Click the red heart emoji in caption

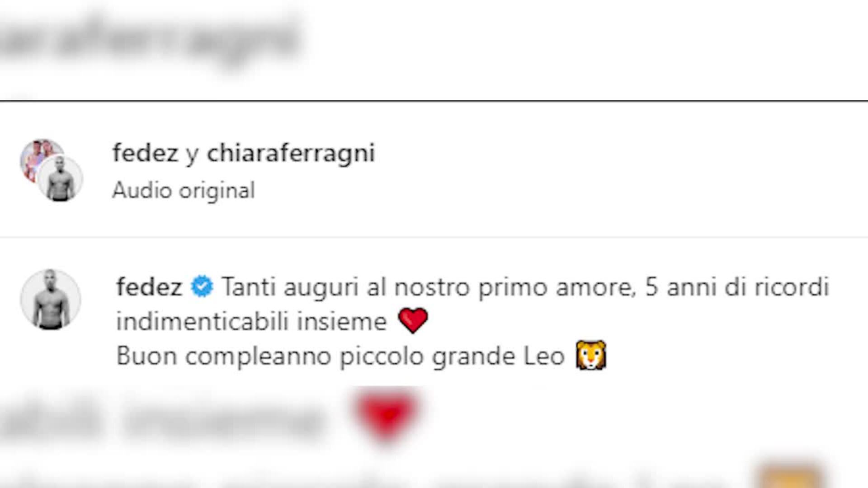pos(413,320)
